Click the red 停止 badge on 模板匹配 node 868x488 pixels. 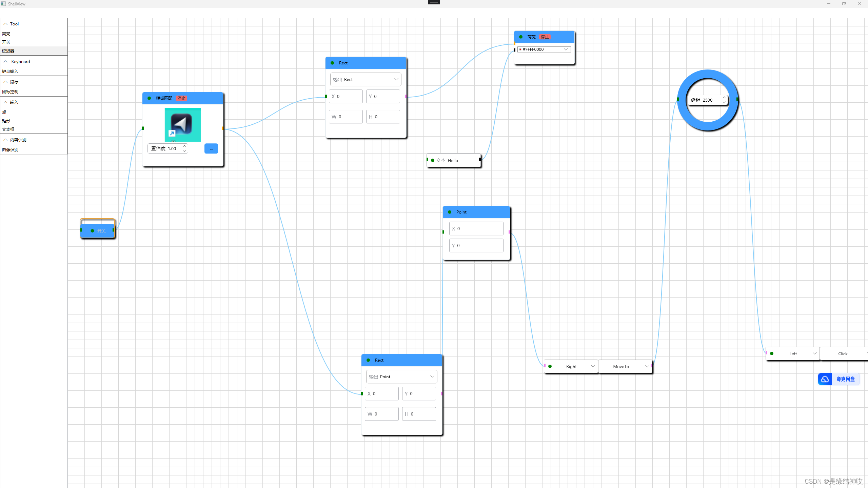(181, 98)
